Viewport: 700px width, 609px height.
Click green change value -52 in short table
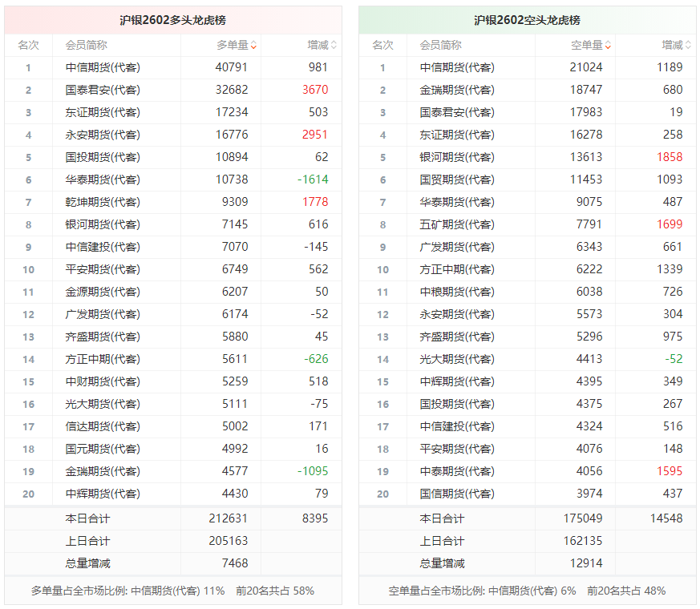(x=674, y=359)
